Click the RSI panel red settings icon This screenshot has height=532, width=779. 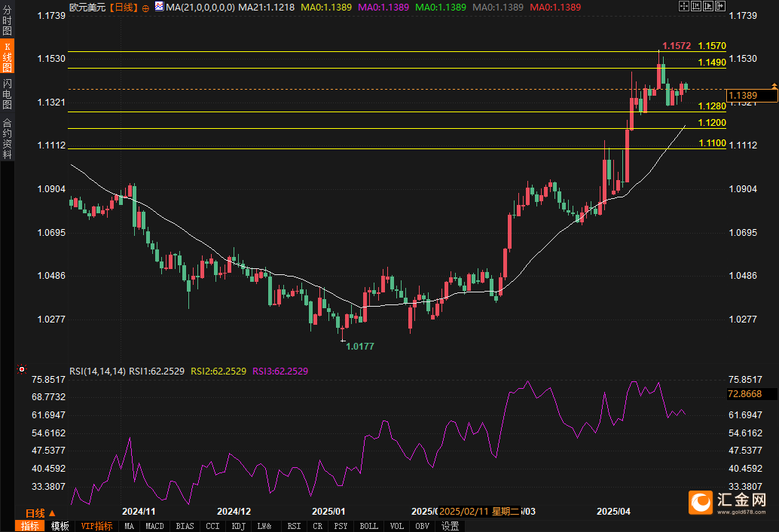(23, 370)
